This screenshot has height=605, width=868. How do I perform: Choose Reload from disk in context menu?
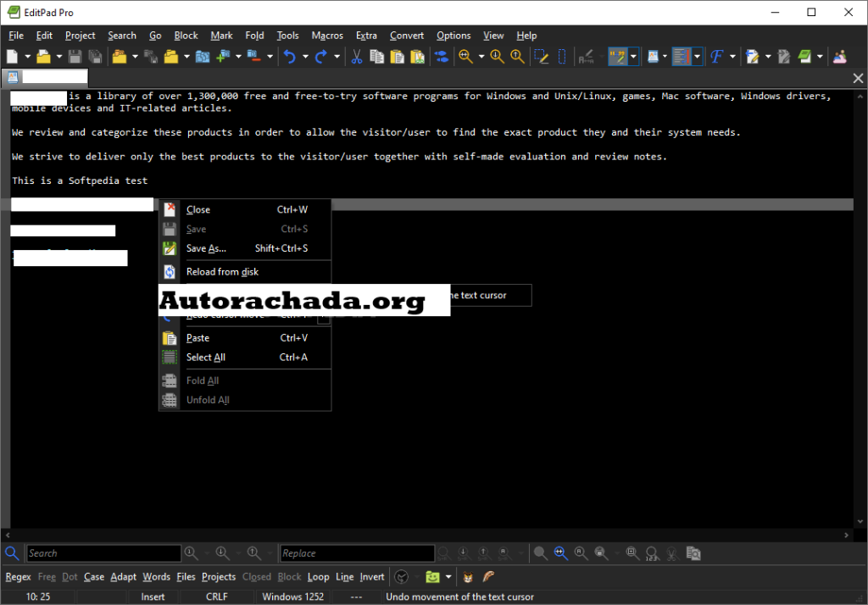point(245,272)
